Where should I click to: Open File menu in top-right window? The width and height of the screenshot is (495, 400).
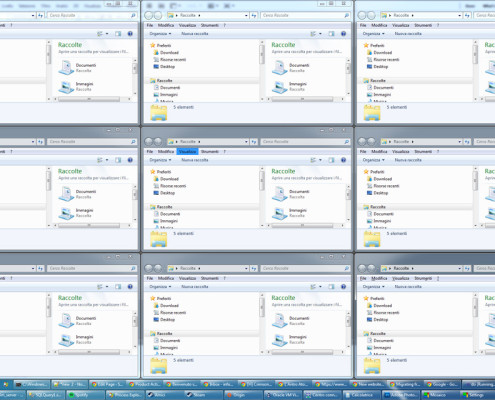click(363, 25)
